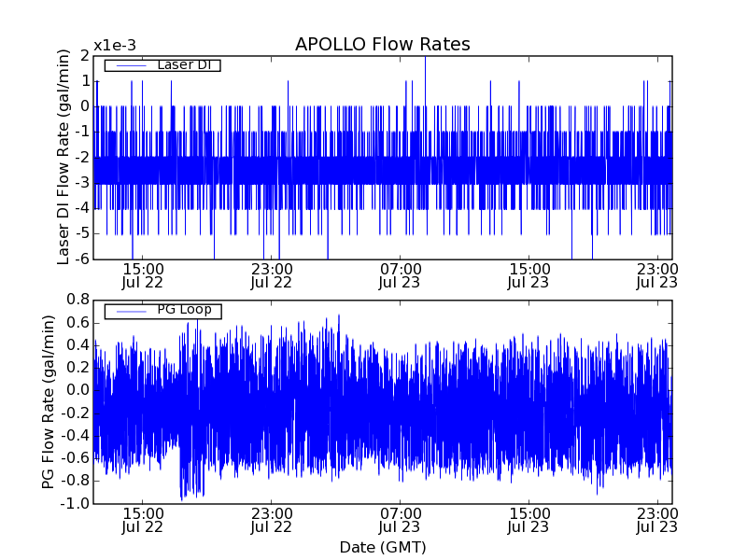This screenshot has width=747, height=560.
Task: Click the 'x1e-3' scale multiplier label
Action: 115,46
